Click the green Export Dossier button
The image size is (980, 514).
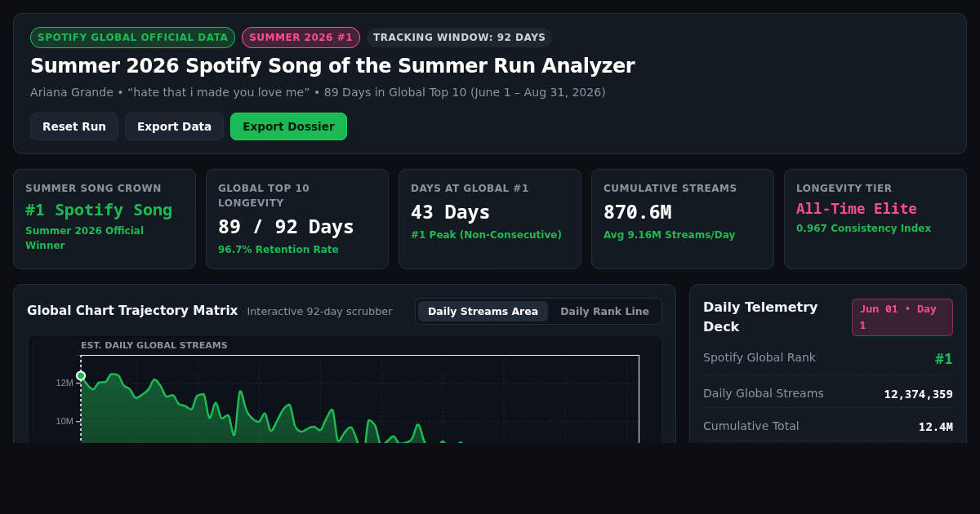click(288, 126)
